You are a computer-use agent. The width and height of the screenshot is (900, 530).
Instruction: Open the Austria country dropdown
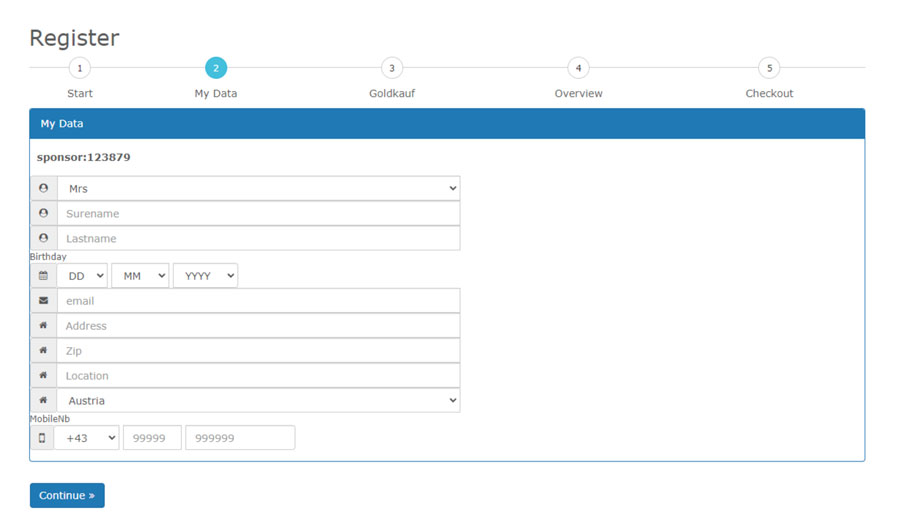click(258, 400)
